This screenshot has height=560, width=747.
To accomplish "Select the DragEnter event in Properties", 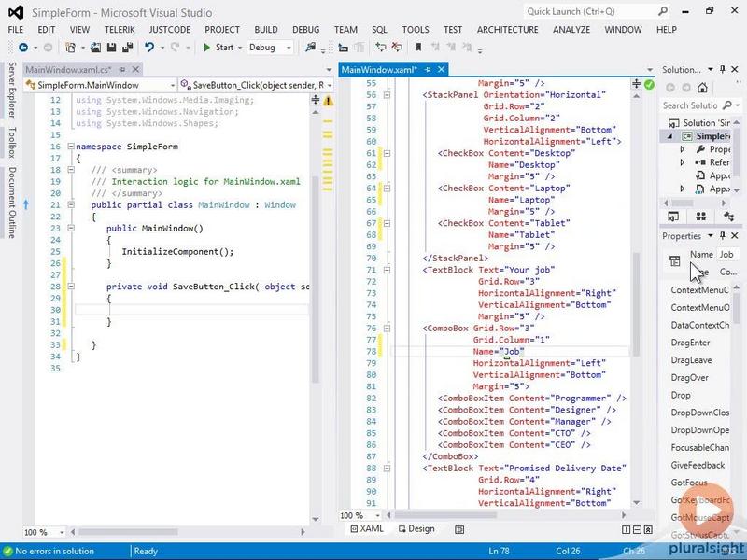I will (x=690, y=343).
